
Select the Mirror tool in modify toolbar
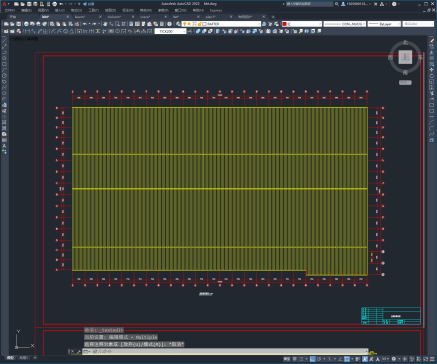pos(432,52)
